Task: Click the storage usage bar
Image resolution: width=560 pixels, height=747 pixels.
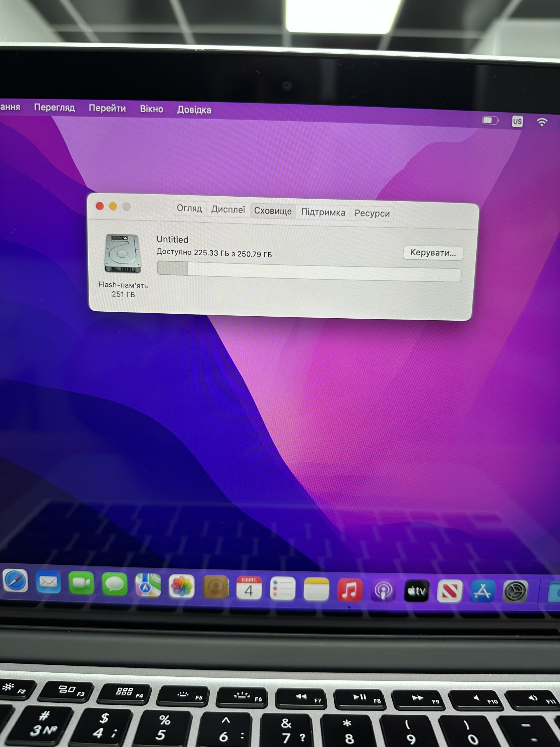Action: coord(309,271)
